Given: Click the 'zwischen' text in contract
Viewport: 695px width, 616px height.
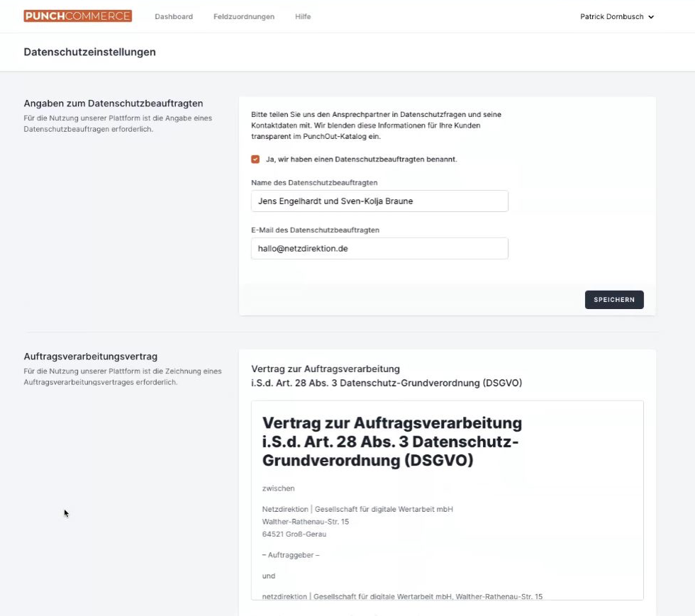Looking at the screenshot, I should 278,488.
